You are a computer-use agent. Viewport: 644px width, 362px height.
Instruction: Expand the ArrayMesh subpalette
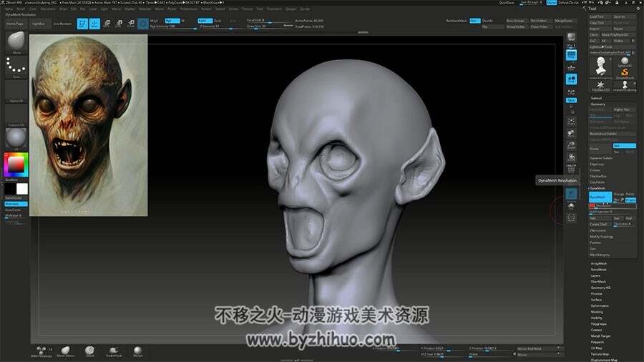pyautogui.click(x=598, y=263)
